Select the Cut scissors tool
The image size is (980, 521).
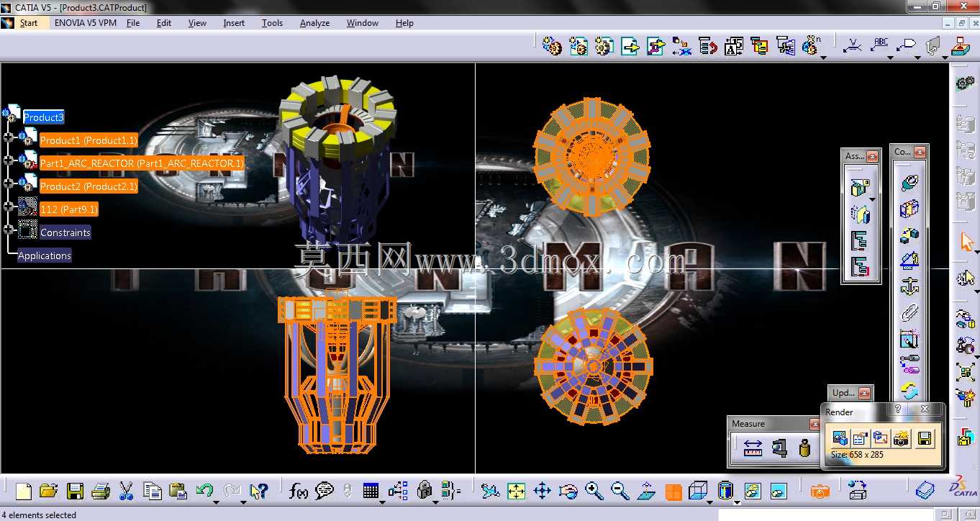point(126,491)
